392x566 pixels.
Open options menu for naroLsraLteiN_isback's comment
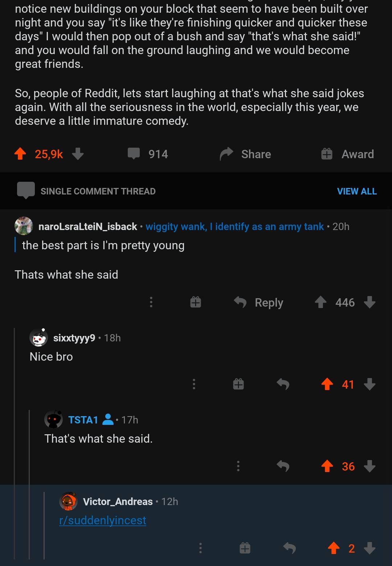pyautogui.click(x=151, y=302)
